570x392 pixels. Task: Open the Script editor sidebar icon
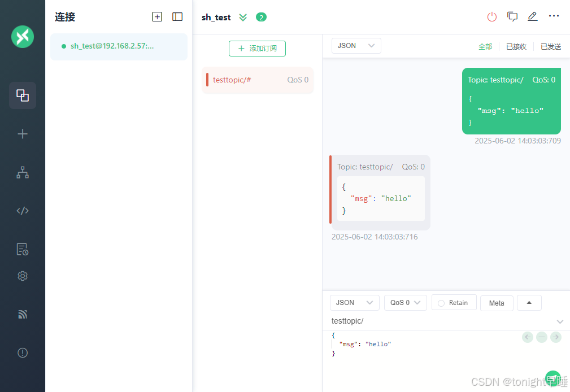coord(22,210)
